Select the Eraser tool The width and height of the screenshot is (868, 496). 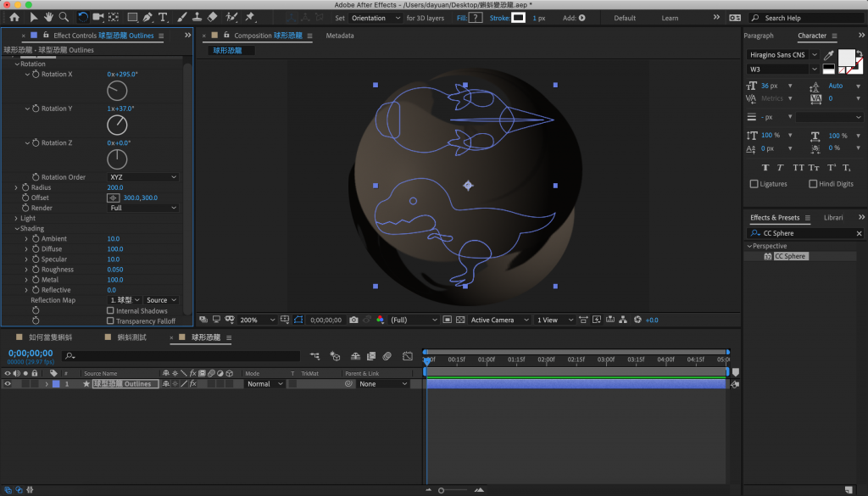coord(213,17)
